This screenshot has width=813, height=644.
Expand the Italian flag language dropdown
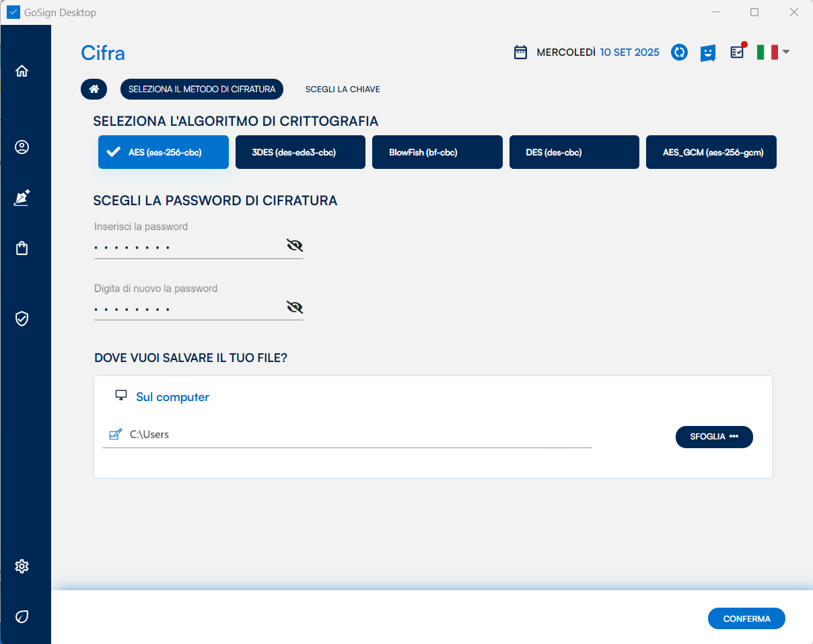(773, 52)
